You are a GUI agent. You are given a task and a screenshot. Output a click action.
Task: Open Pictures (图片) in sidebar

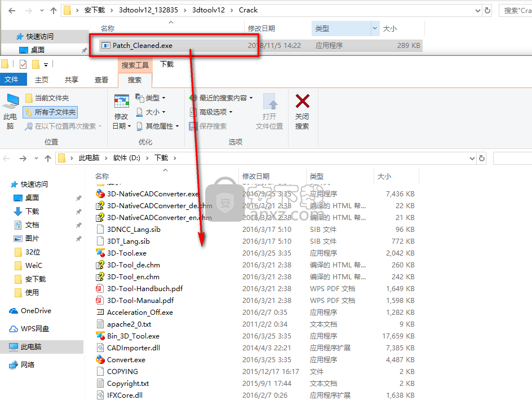pos(32,239)
